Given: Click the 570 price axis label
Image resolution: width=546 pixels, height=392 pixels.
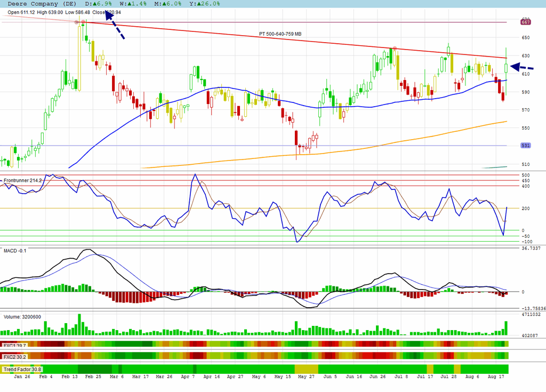Looking at the screenshot, I should click(525, 110).
